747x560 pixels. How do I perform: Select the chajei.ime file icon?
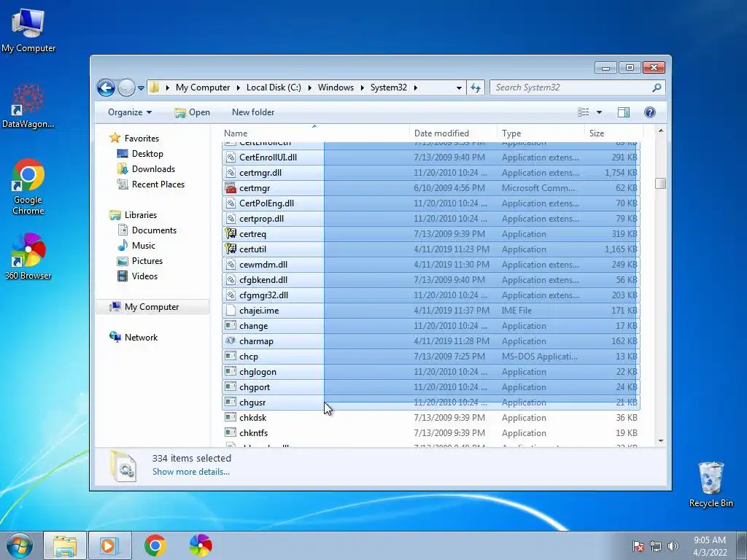click(x=231, y=311)
